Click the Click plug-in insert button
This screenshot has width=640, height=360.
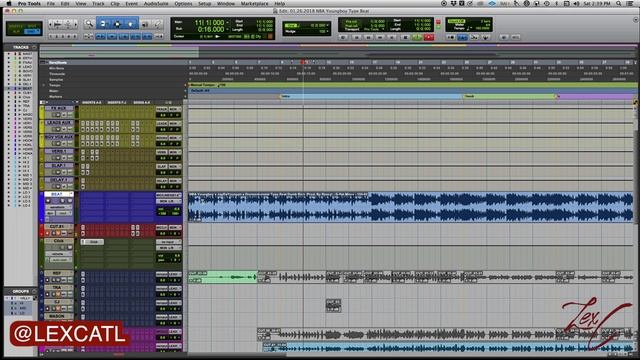(93, 242)
